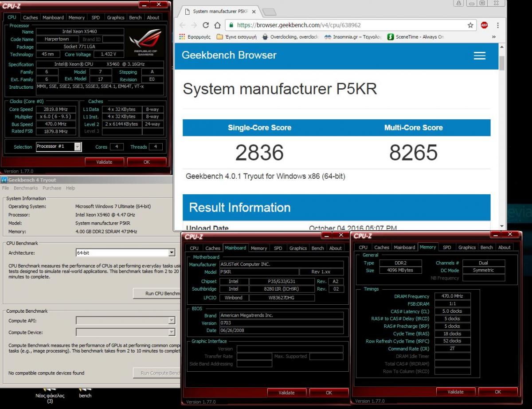The width and height of the screenshot is (532, 409).
Task: Click the Run CPU Benchmark button
Action: 156,294
